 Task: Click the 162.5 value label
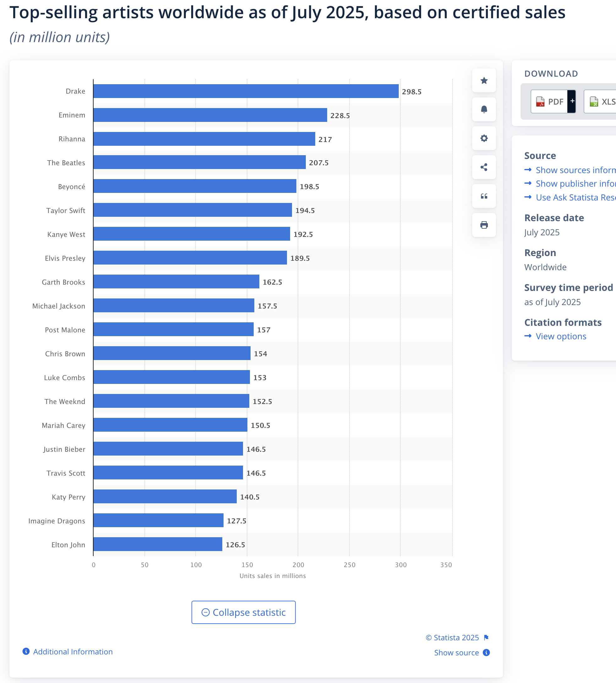click(272, 282)
